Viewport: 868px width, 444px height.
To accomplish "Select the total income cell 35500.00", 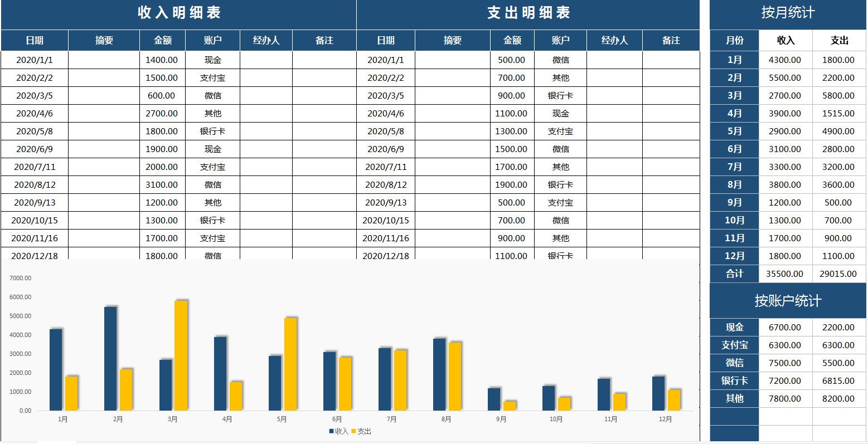I will [x=785, y=274].
